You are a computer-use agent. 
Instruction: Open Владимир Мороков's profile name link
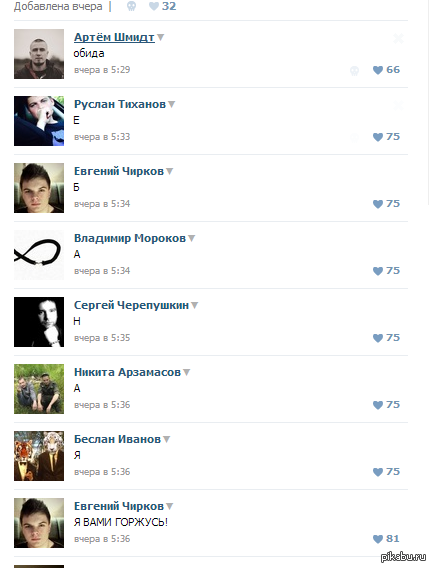point(130,238)
